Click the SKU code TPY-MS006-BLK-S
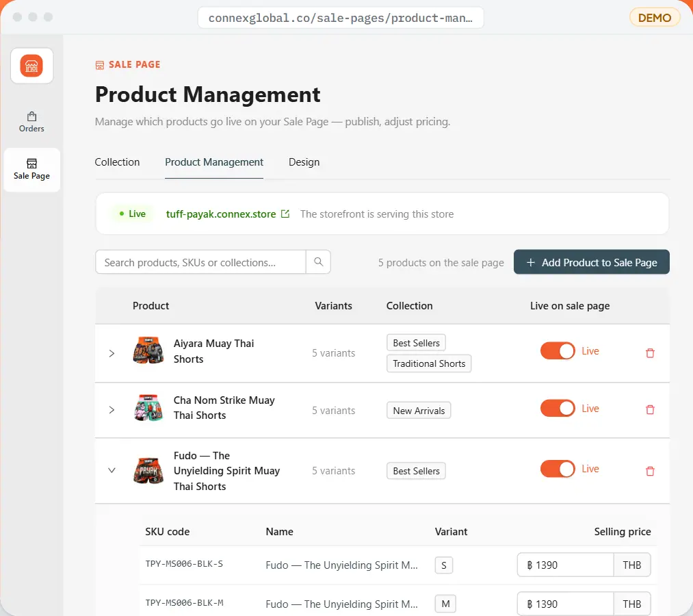This screenshot has width=693, height=616. (x=184, y=564)
